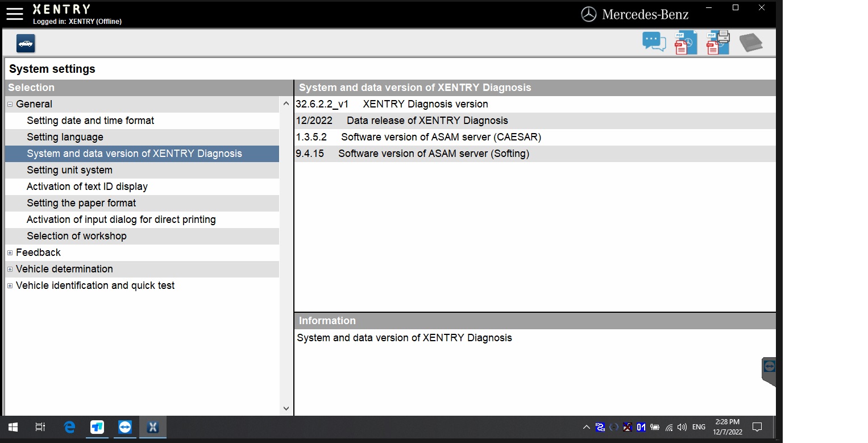This screenshot has height=443, width=868.
Task: Click the crossed-out tray icon
Action: (x=628, y=427)
